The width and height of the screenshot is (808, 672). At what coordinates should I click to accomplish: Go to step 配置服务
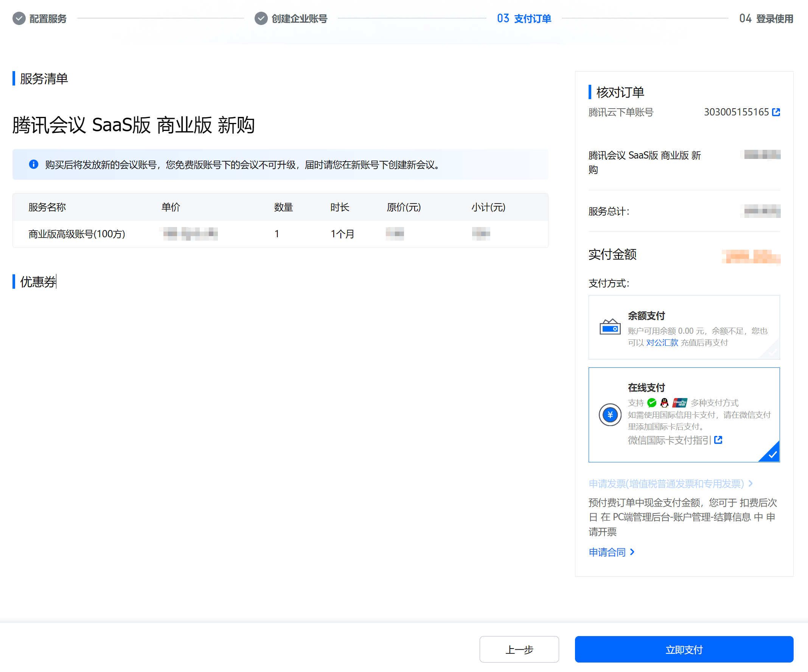[40, 19]
